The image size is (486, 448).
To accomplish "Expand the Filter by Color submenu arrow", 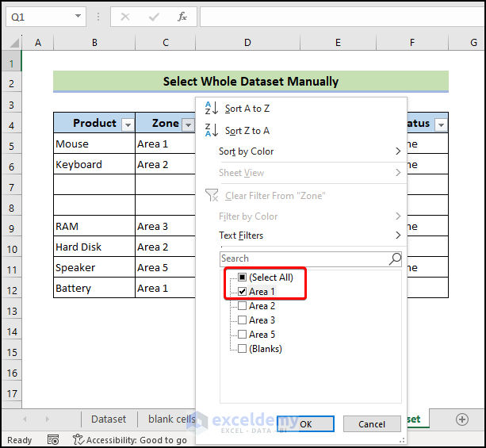I will click(398, 216).
